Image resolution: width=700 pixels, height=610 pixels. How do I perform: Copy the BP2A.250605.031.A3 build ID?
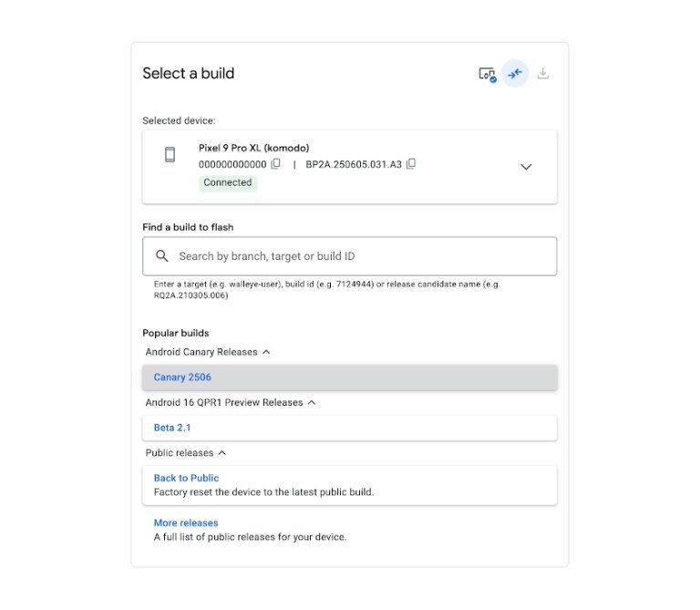[411, 164]
